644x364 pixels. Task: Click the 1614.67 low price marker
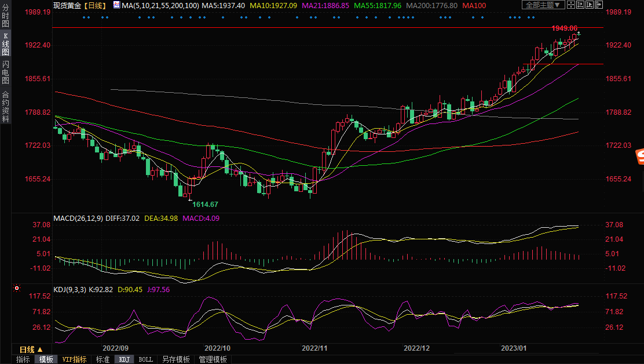pyautogui.click(x=205, y=205)
